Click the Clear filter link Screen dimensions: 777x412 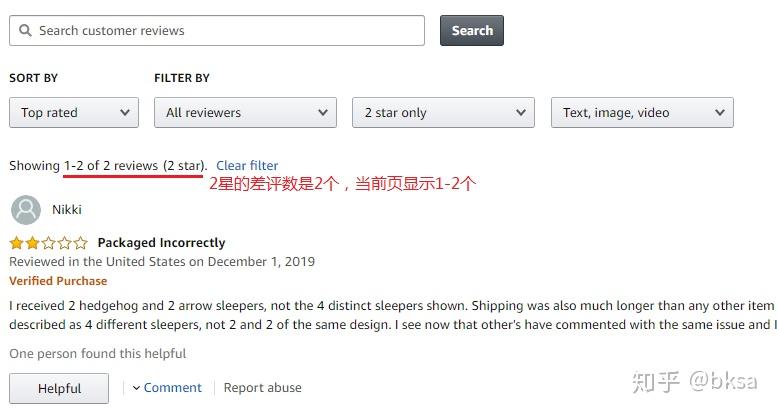click(247, 166)
